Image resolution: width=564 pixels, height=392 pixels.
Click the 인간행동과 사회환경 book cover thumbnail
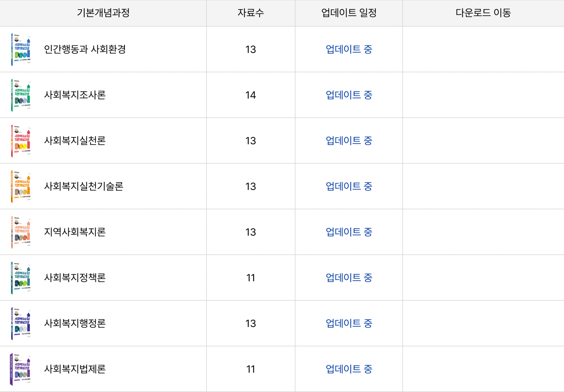tap(21, 49)
